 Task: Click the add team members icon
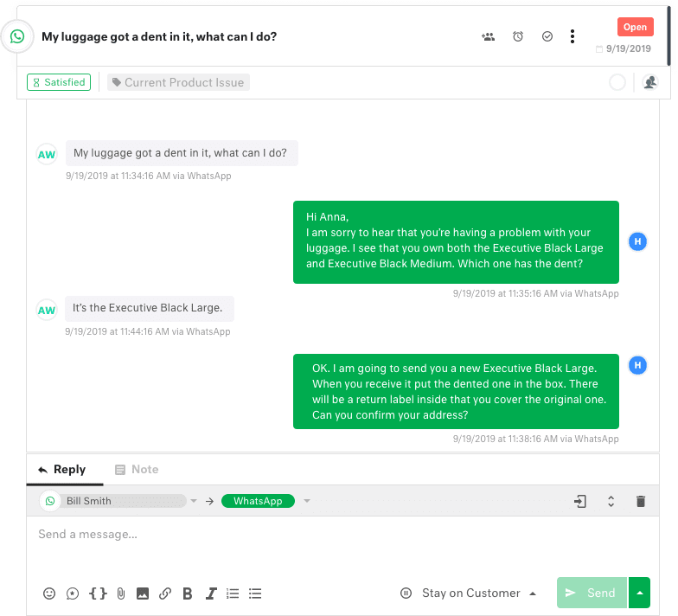489,36
